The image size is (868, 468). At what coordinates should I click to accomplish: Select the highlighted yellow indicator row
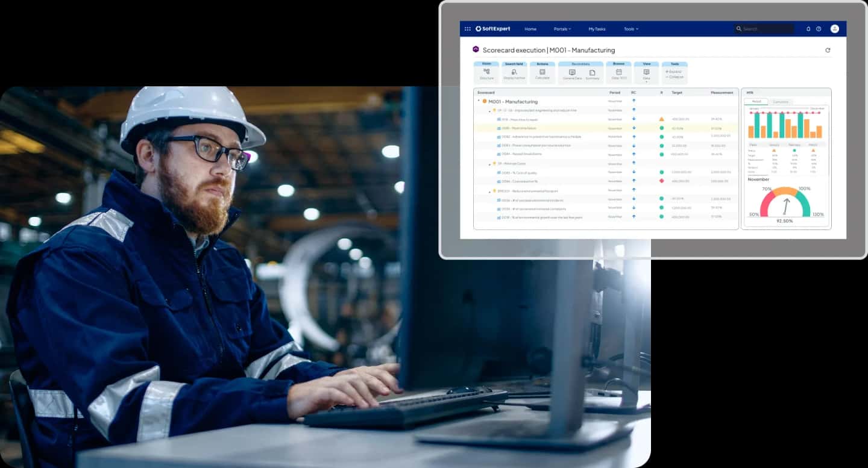pos(606,128)
